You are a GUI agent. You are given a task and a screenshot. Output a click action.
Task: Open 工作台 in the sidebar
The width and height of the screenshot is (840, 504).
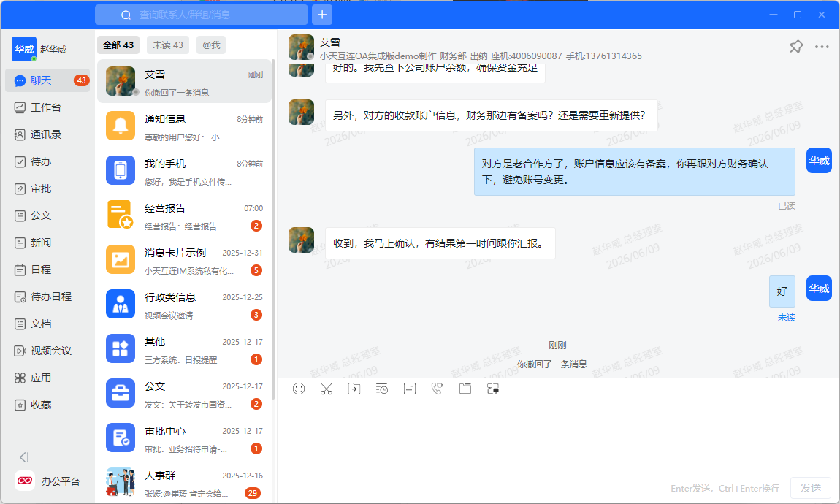click(47, 107)
